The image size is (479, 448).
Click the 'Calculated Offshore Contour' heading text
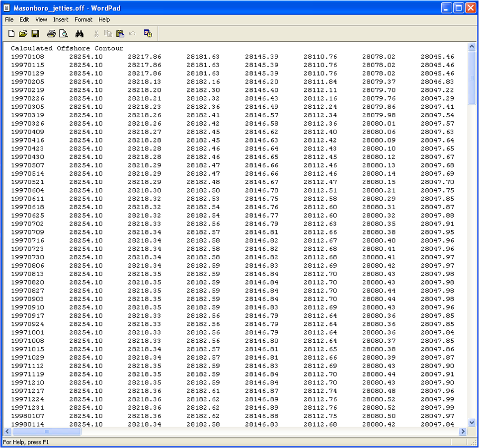coord(67,48)
